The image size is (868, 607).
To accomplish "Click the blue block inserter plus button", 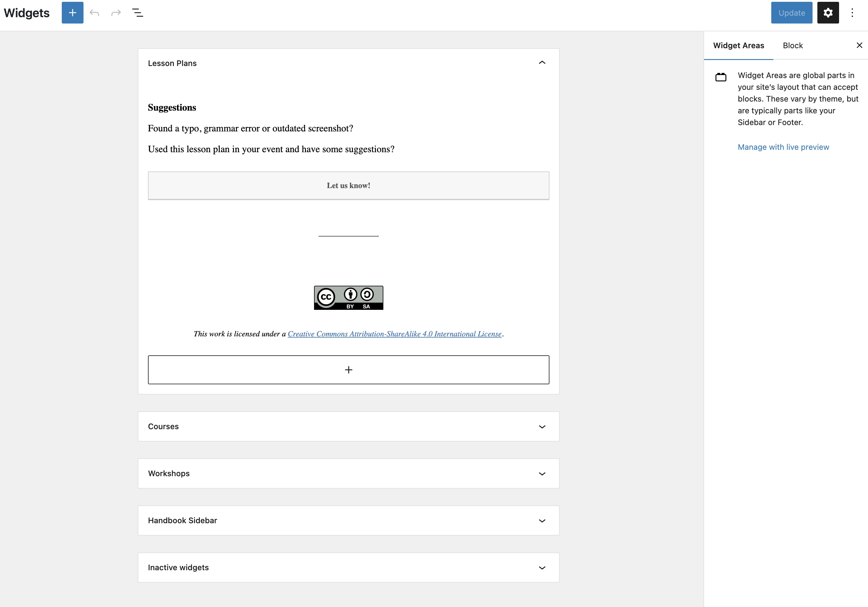I will point(72,13).
